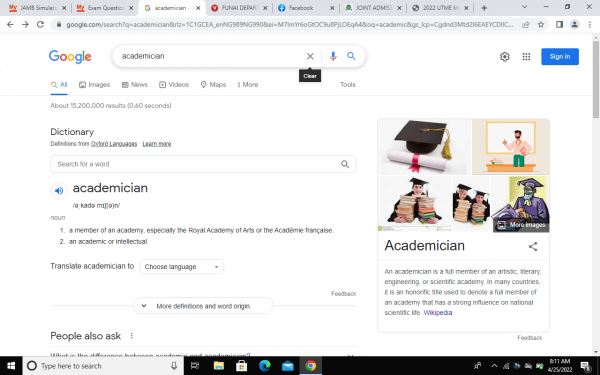Open People also ask options dots
600x375 pixels.
132,336
